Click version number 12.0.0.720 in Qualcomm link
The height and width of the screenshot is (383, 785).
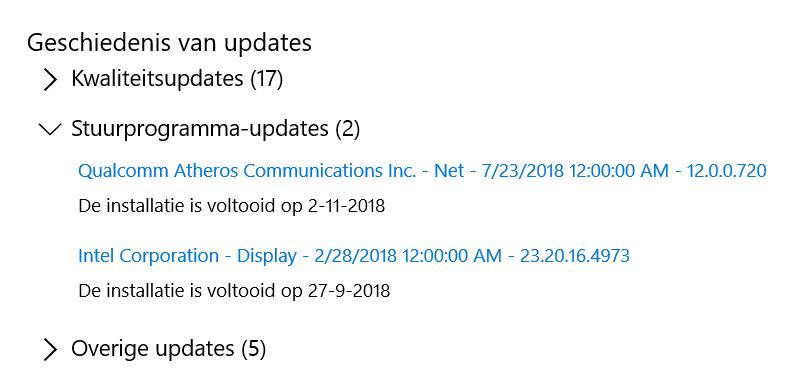click(726, 171)
